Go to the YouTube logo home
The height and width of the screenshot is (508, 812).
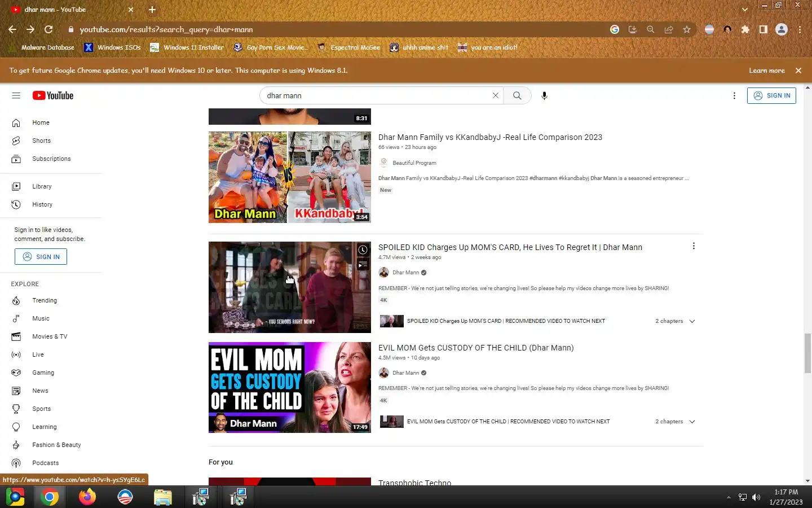(53, 95)
